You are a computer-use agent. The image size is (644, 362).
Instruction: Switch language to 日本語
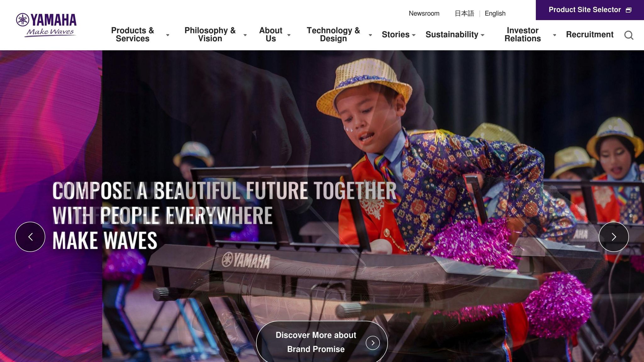click(x=464, y=14)
